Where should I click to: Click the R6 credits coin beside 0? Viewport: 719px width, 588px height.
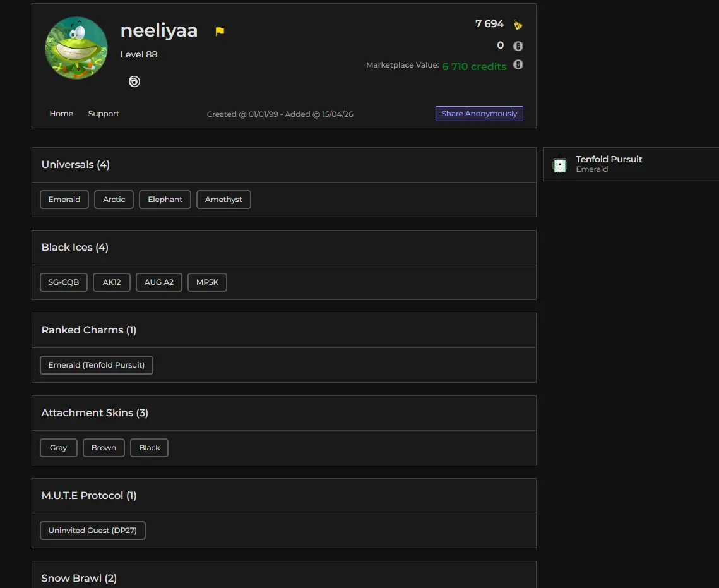pos(518,45)
